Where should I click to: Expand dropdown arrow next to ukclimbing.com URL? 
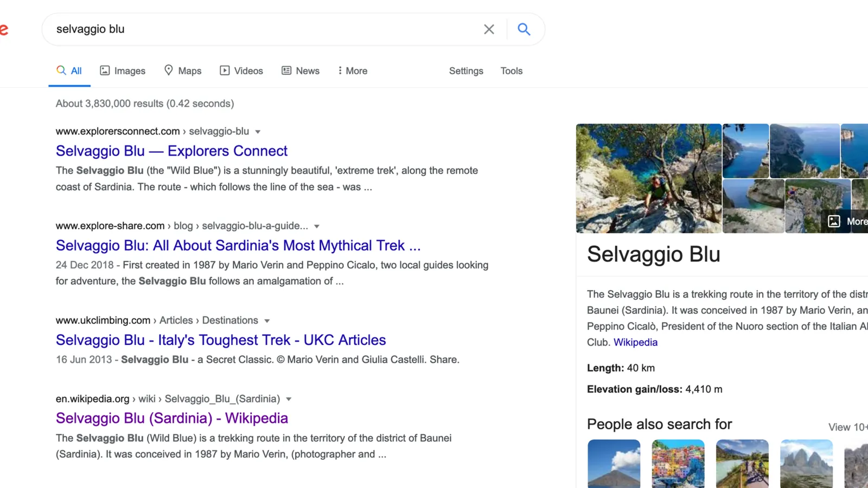(267, 321)
